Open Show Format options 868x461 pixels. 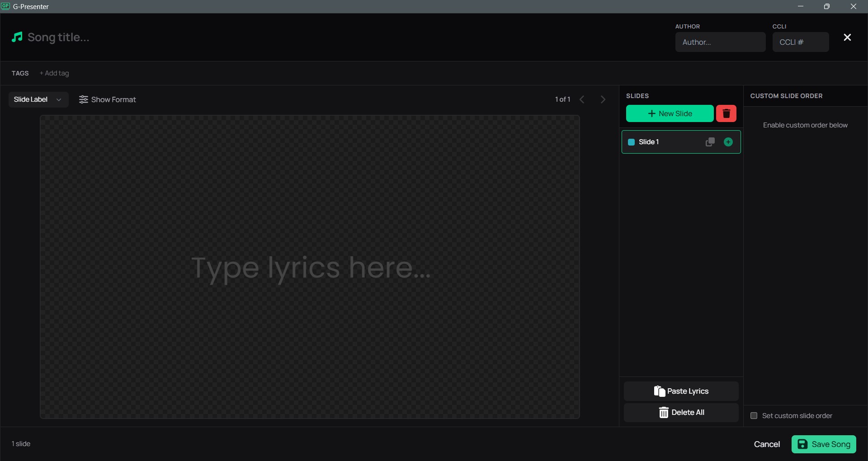(x=108, y=99)
